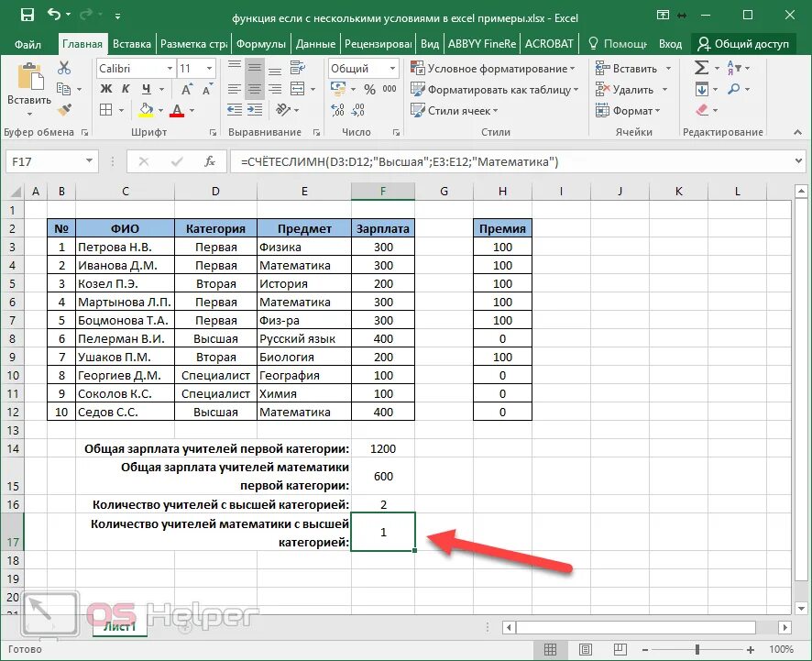Select cell F16 containing value 2
The height and width of the screenshot is (661, 812).
click(383, 504)
